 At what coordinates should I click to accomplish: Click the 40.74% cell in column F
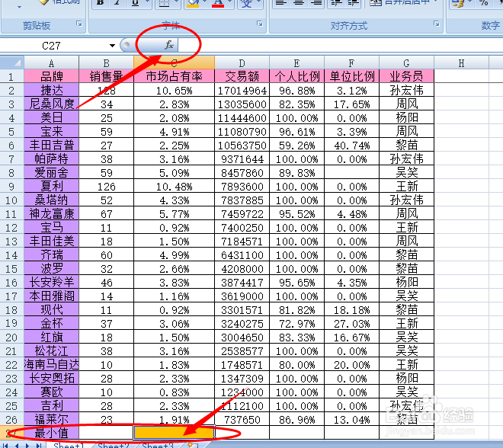351,146
